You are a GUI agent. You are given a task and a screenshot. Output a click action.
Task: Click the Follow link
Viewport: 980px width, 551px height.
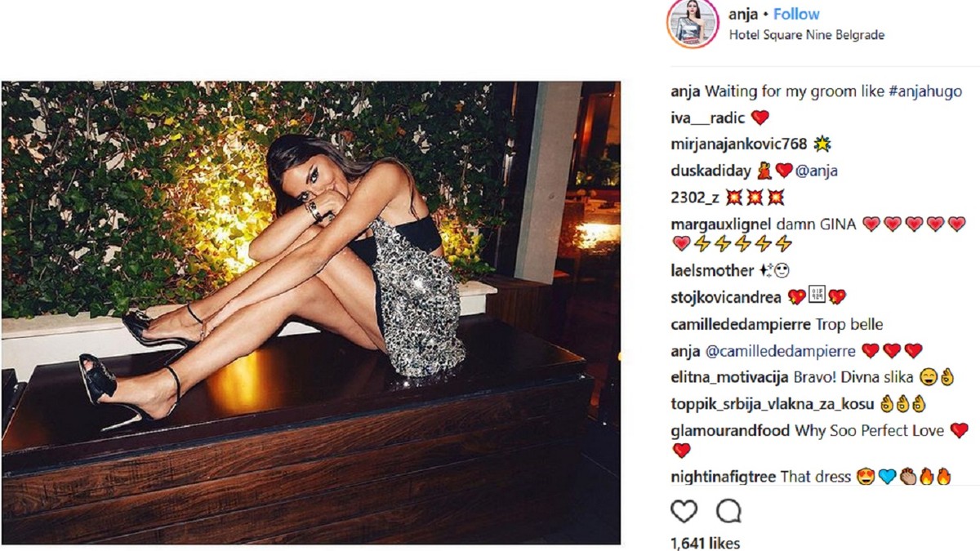[x=796, y=14]
